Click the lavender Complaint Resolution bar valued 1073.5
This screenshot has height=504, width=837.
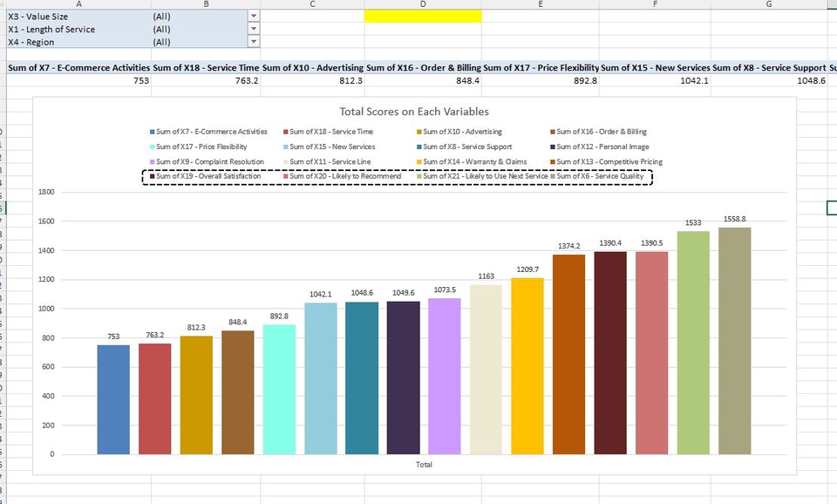point(445,377)
